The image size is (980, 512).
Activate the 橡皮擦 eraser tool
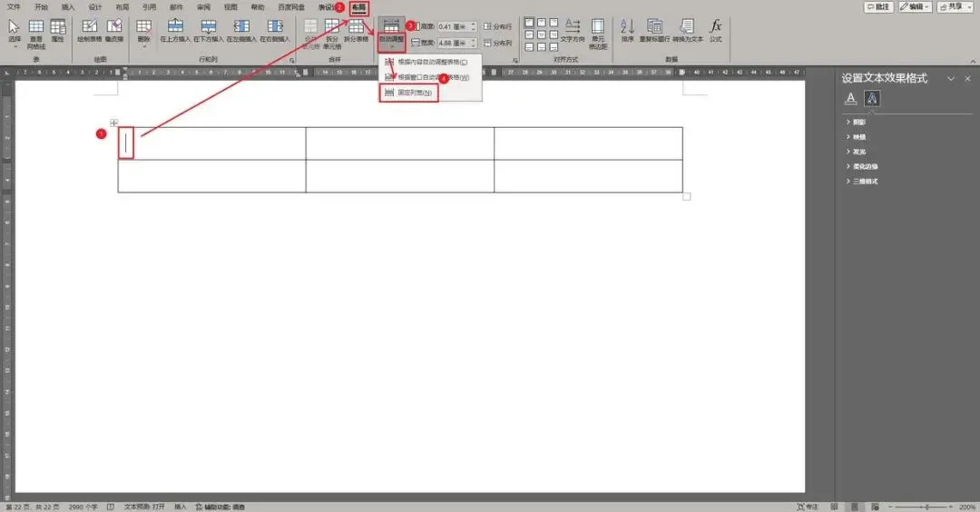coord(114,31)
